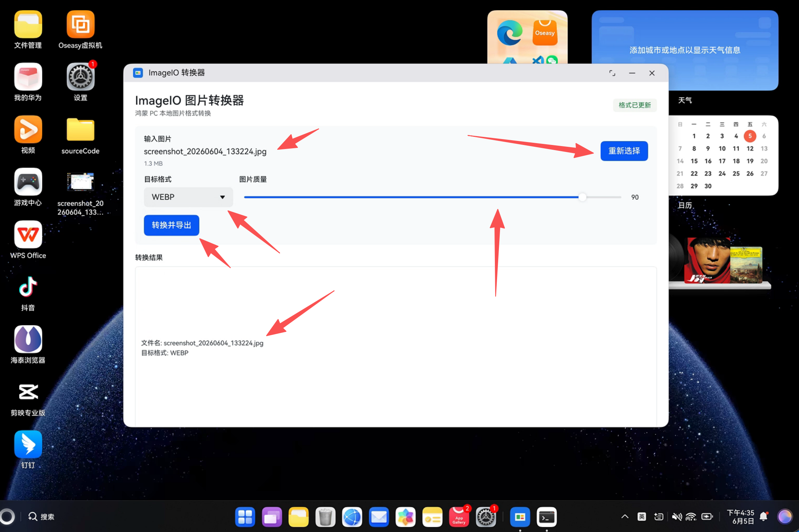Open the clock showing 下午4:35

(x=740, y=517)
